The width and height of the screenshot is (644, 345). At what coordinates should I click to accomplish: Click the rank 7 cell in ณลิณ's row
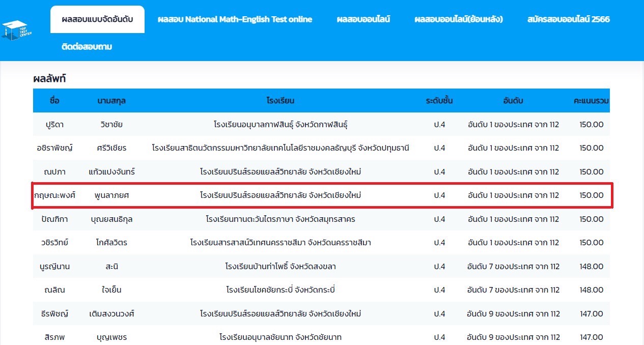513,290
